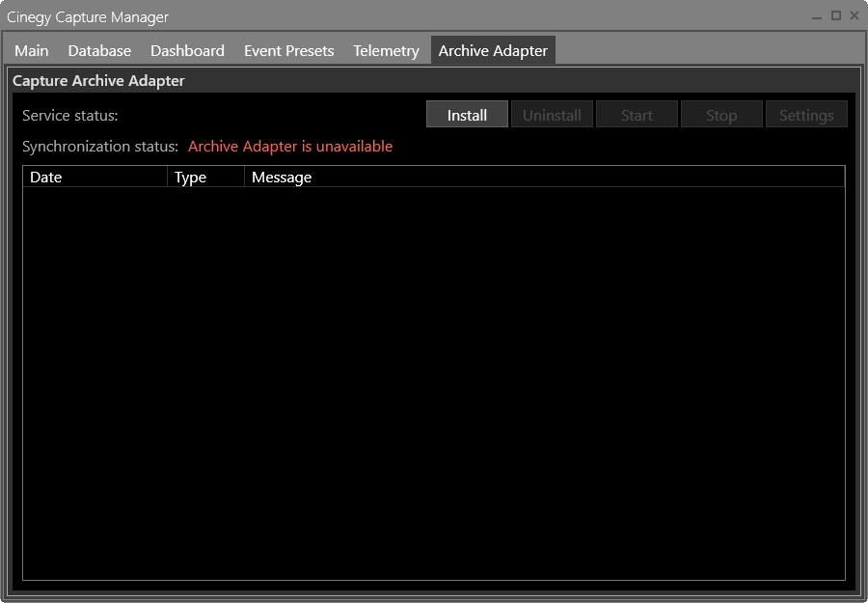Screen dimensions: 868x603
Task: Click the Archive Adapter is unavailable message
Action: tap(290, 146)
